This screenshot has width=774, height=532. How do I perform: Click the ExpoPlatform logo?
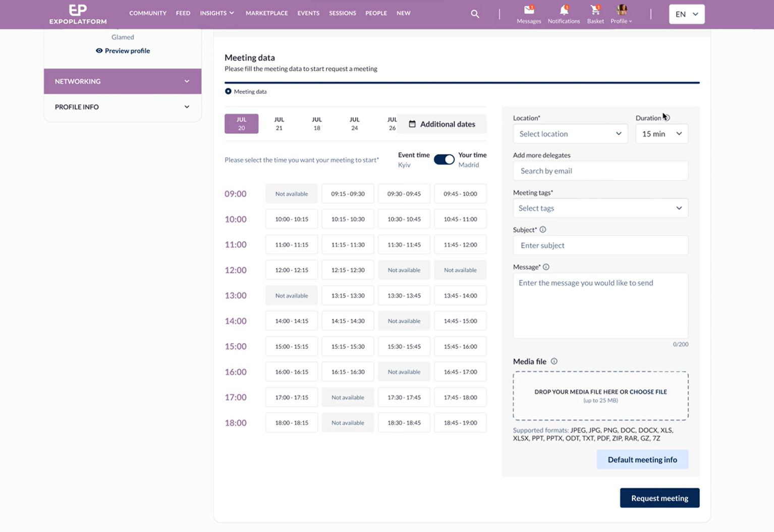click(78, 14)
